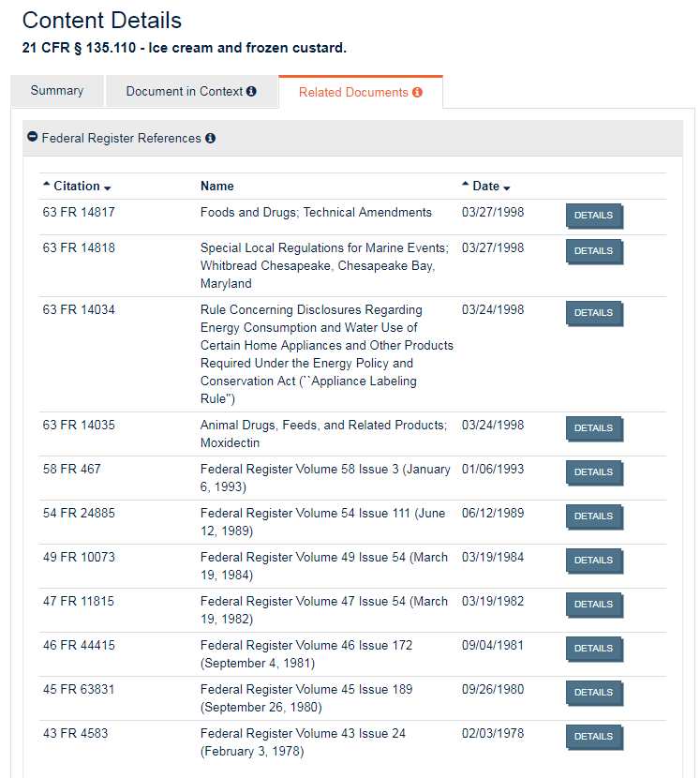This screenshot has height=778, width=700.
Task: Show details for 46 FR 44415
Action: (x=593, y=649)
